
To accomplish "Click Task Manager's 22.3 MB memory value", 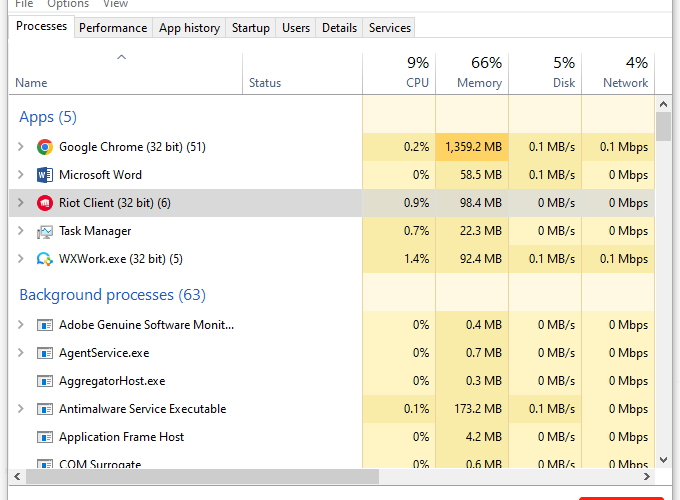I will (x=481, y=231).
